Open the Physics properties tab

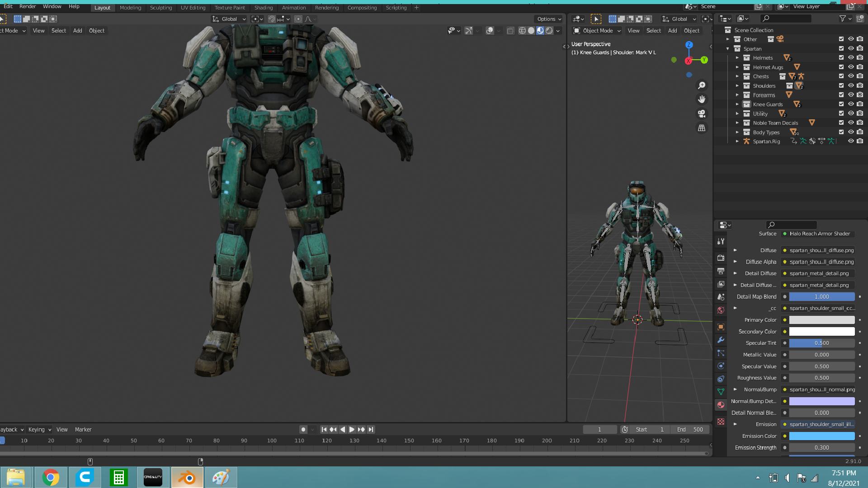[x=721, y=366]
